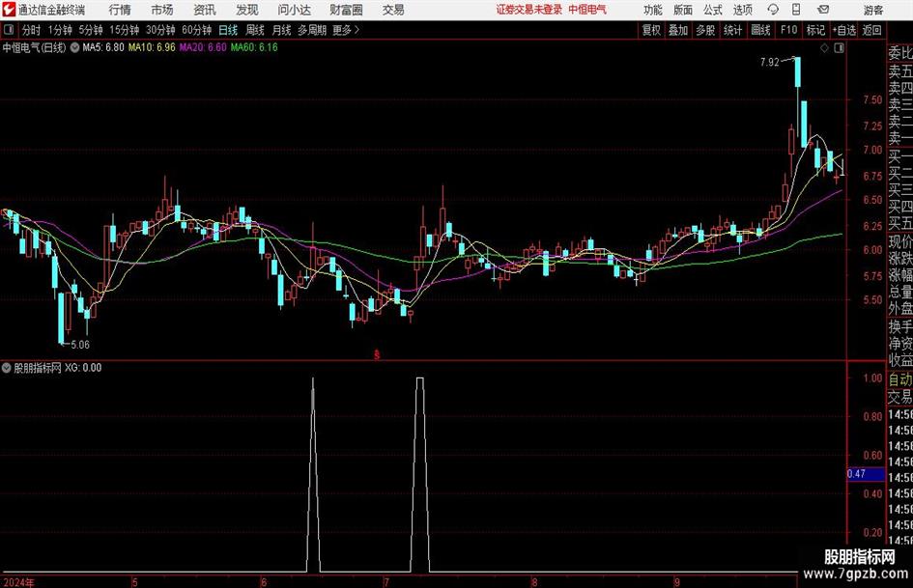The image size is (913, 588).
Task: Click the XG: 0.00 indicator value
Action: (x=83, y=368)
